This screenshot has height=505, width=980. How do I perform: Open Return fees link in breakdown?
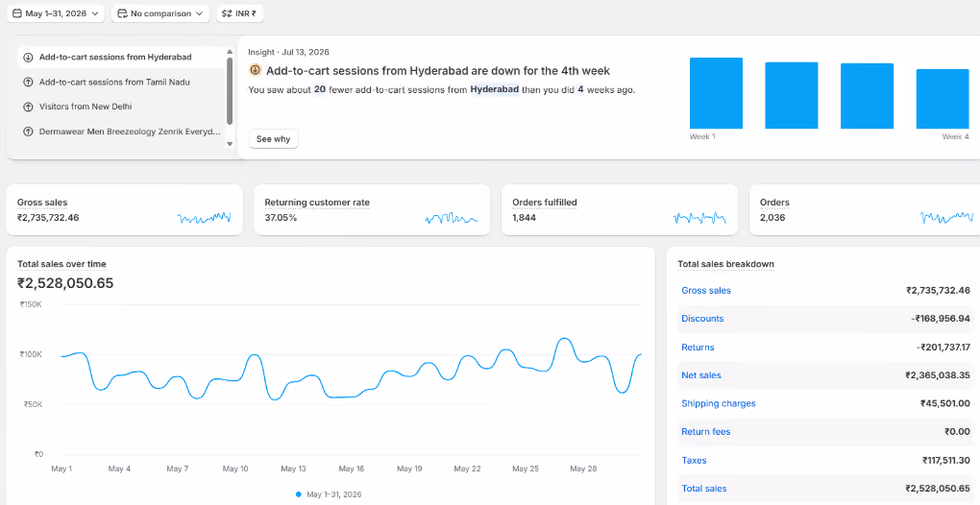tap(705, 431)
